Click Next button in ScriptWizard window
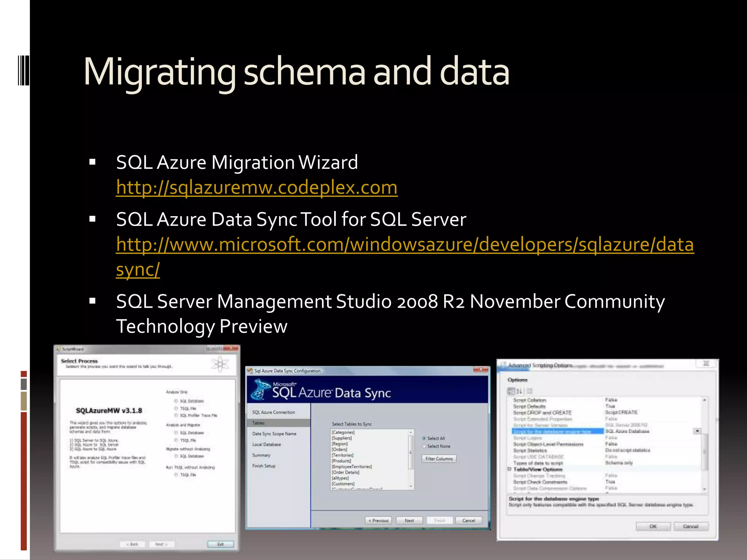Screen dimensions: 747x560 point(161,544)
